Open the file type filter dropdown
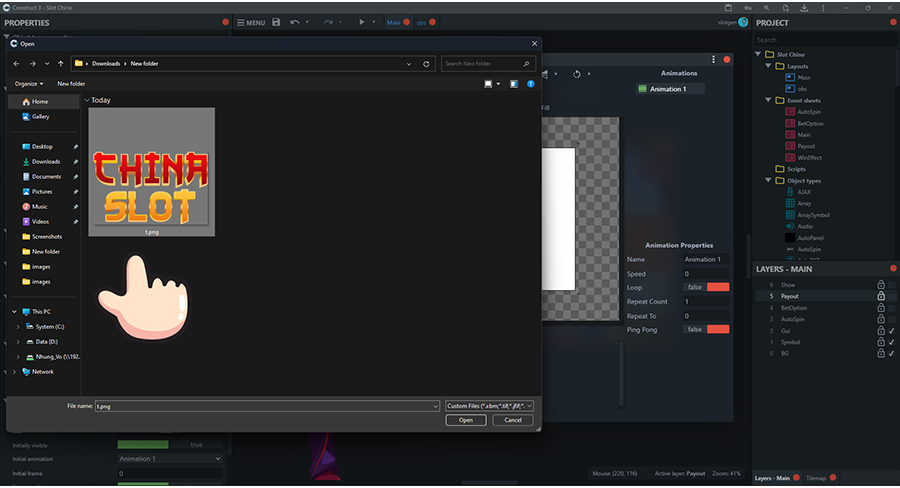 coord(490,406)
